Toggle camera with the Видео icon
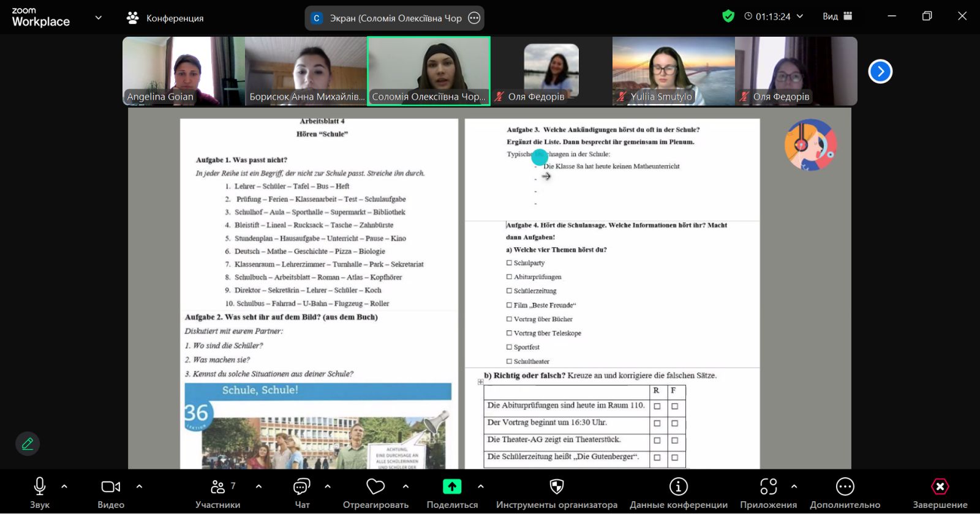Image resolution: width=980 pixels, height=514 pixels. tap(111, 486)
